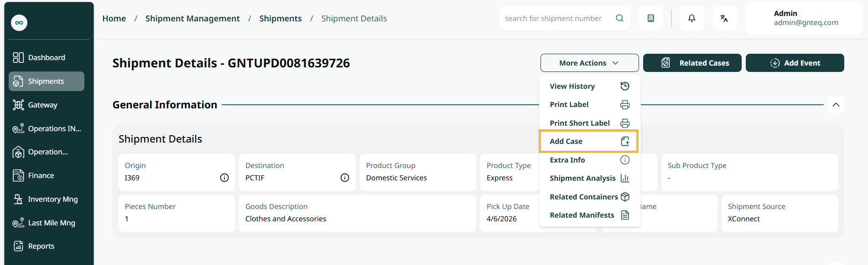Show Destination PCTIF info icon

coord(345,178)
